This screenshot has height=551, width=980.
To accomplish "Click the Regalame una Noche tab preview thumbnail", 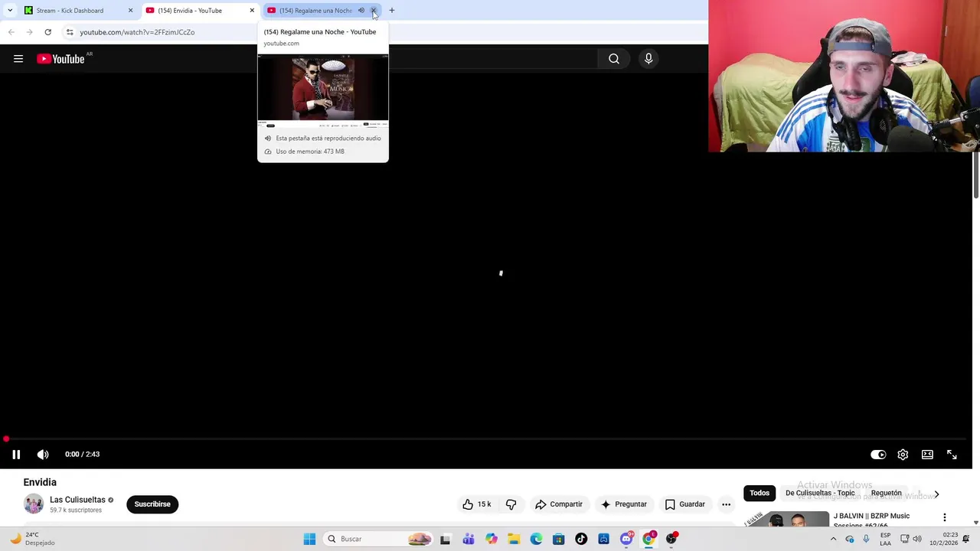I will pos(323,90).
